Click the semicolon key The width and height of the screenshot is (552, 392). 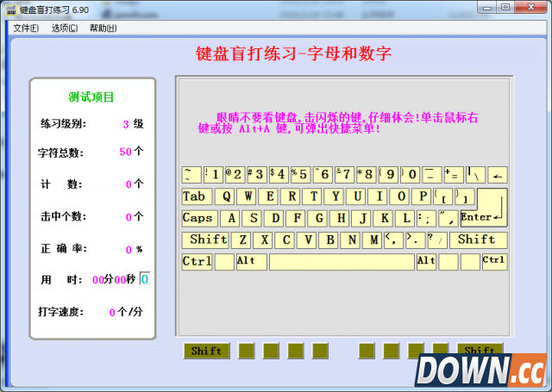click(427, 218)
